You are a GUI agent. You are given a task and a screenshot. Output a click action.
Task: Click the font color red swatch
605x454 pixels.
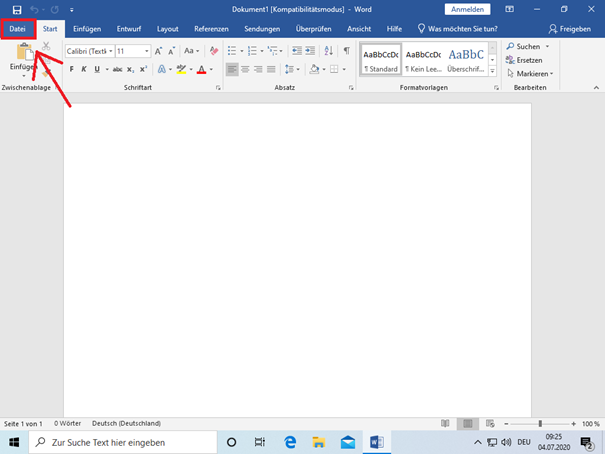(x=201, y=70)
